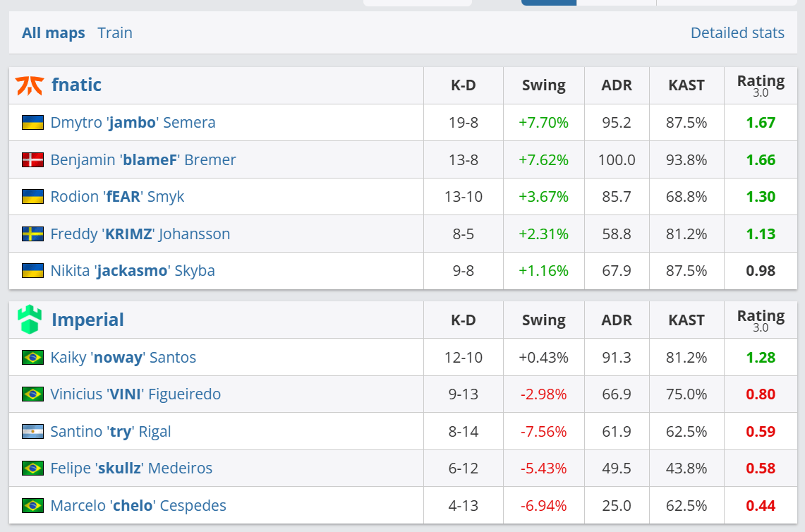This screenshot has height=532, width=805.
Task: Open Dmytro 'jambo' Semera's player profile
Action: pos(133,123)
